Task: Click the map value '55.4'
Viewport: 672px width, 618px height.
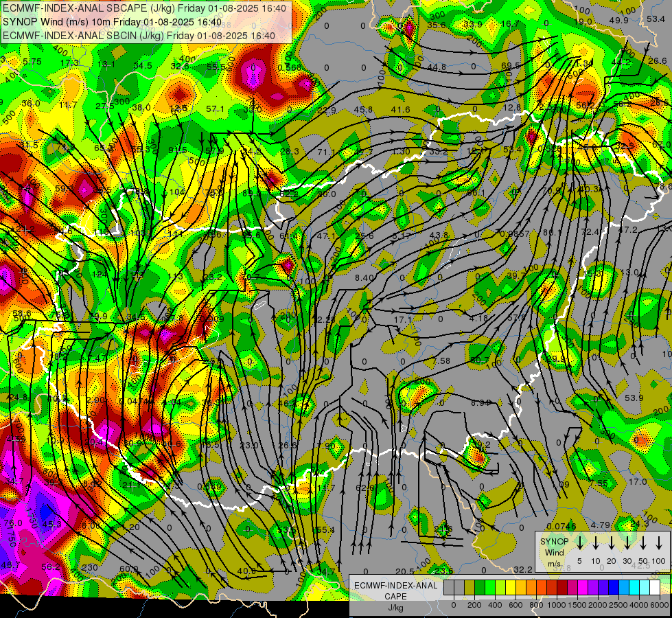Action: pyautogui.click(x=325, y=530)
